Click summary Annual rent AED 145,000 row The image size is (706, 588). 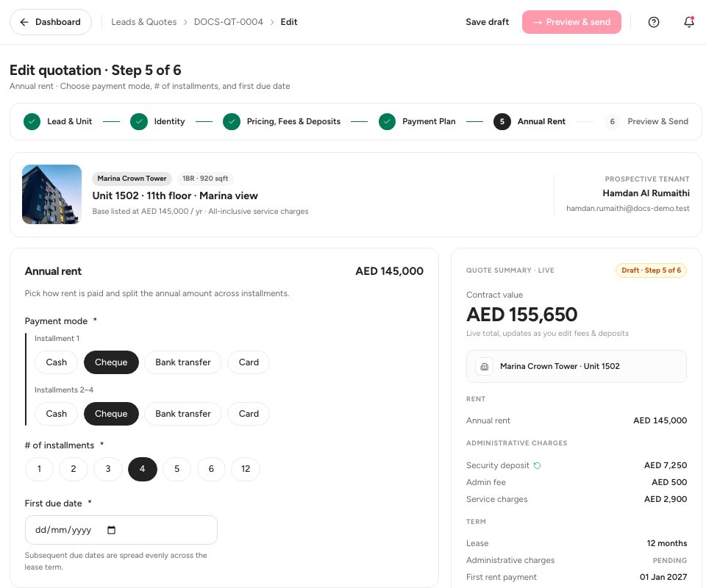tap(577, 420)
